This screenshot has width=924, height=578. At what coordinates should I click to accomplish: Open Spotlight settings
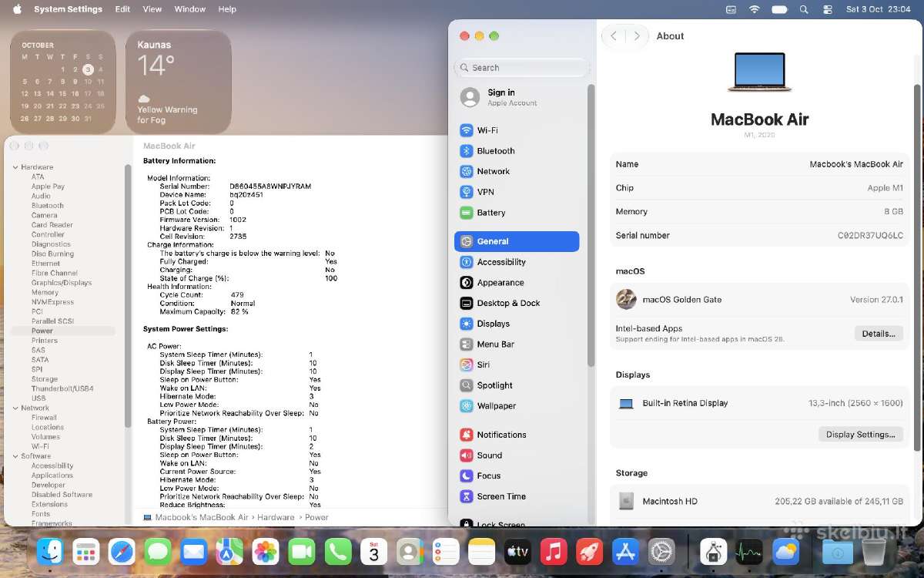[517, 385]
